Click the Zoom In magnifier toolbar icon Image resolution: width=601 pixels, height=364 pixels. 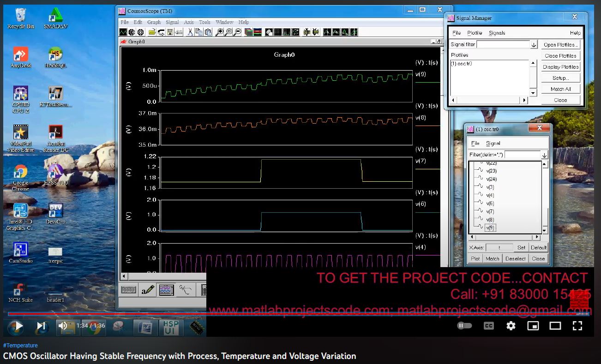point(220,32)
